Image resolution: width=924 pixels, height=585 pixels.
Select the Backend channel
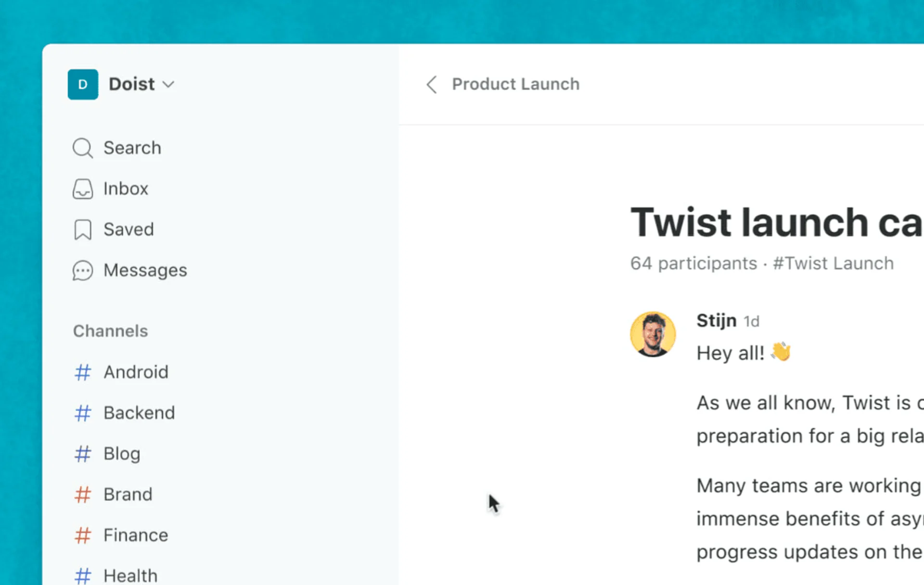139,412
